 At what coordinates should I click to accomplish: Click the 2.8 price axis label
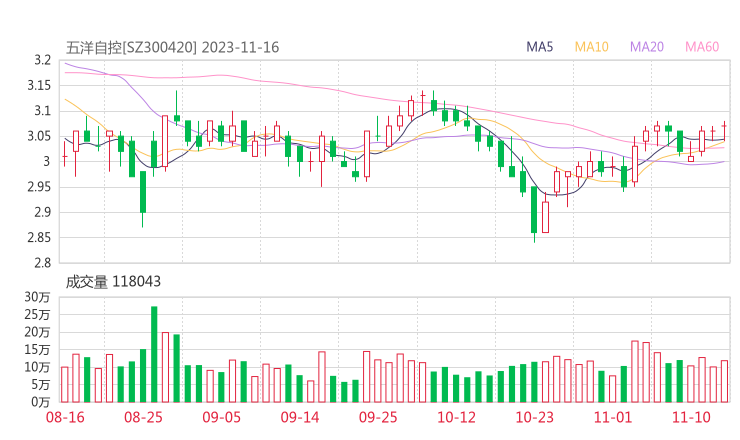[42, 263]
